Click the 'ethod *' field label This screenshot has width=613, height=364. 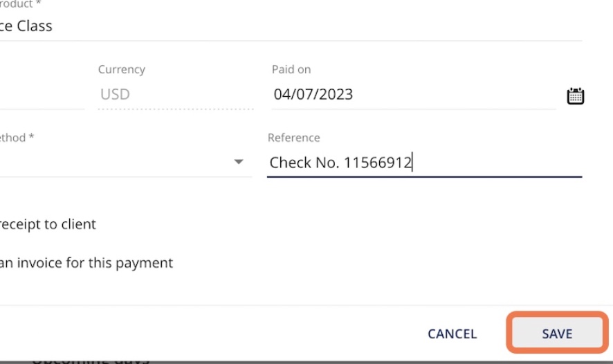point(17,138)
